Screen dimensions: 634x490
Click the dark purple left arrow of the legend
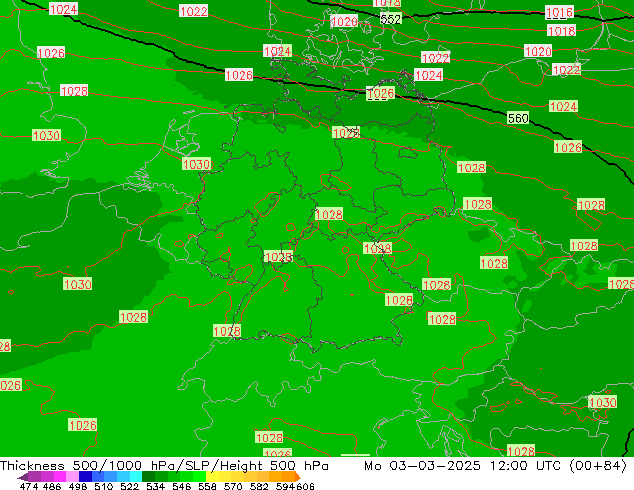pyautogui.click(x=23, y=477)
